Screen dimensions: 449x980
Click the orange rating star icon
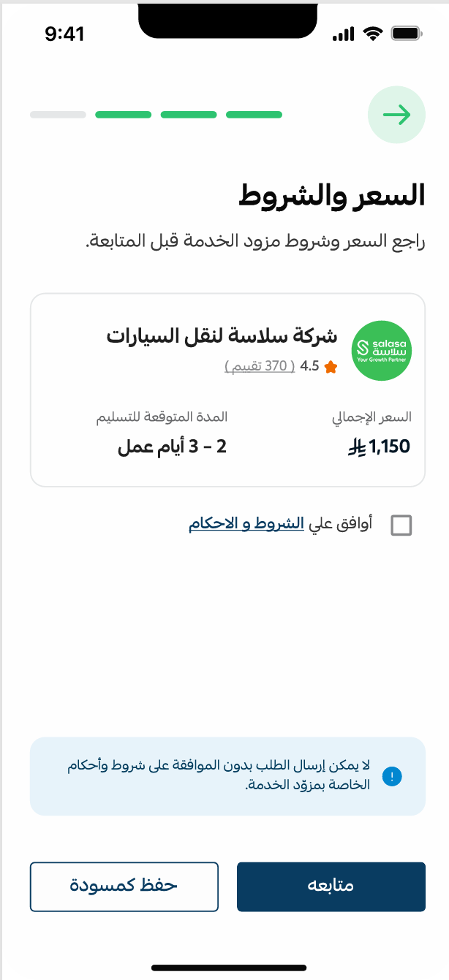click(331, 367)
